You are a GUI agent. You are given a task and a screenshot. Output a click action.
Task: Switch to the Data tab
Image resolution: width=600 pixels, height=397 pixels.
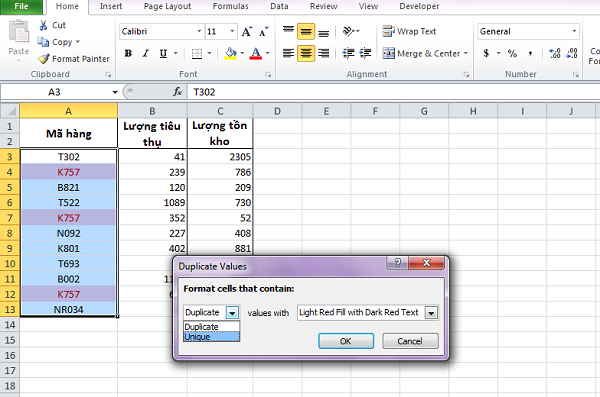[279, 7]
